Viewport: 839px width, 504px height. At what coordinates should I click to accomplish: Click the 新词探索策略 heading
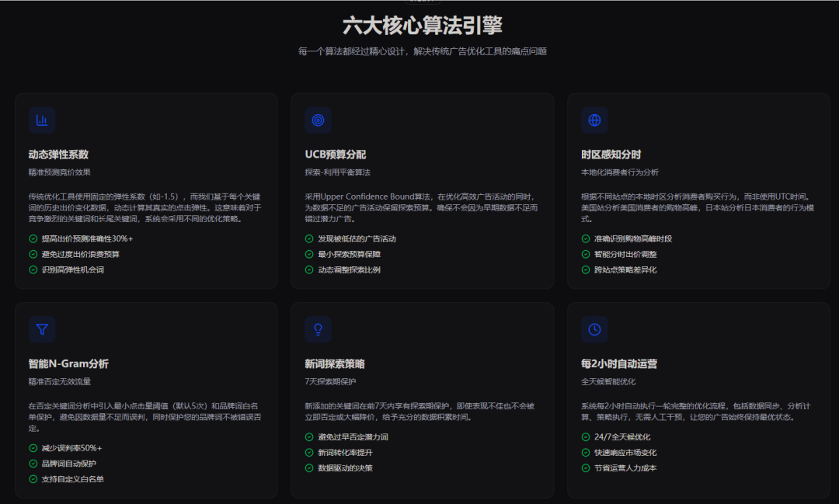coord(335,363)
